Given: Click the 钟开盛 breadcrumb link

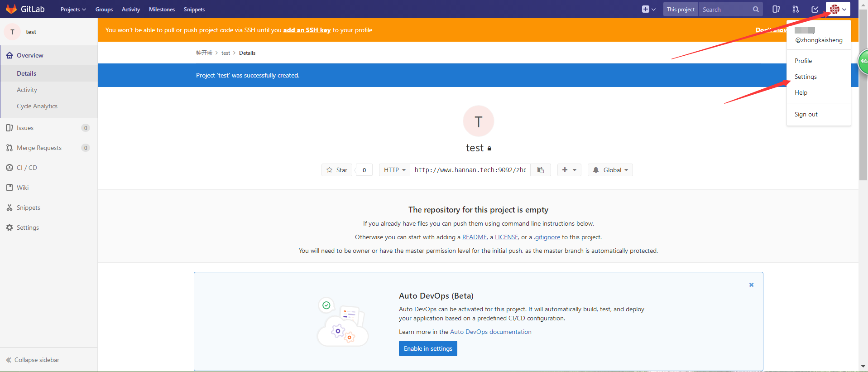Looking at the screenshot, I should (204, 53).
